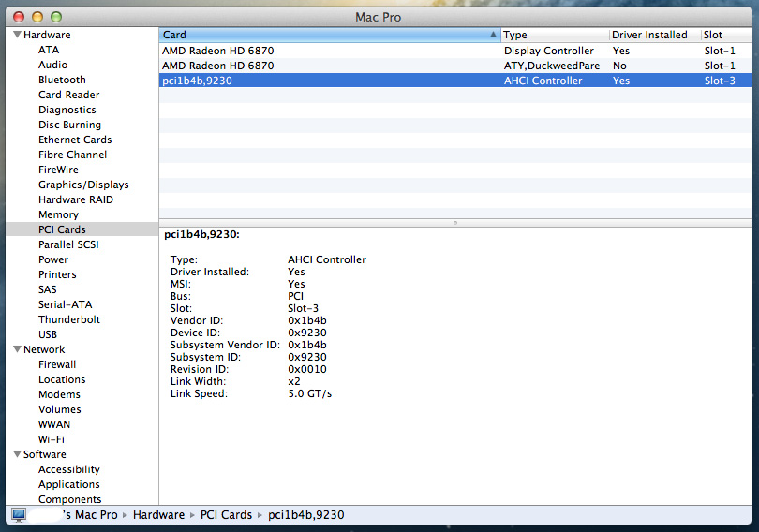The height and width of the screenshot is (532, 759).
Task: Open USB hardware section
Action: pyautogui.click(x=48, y=334)
